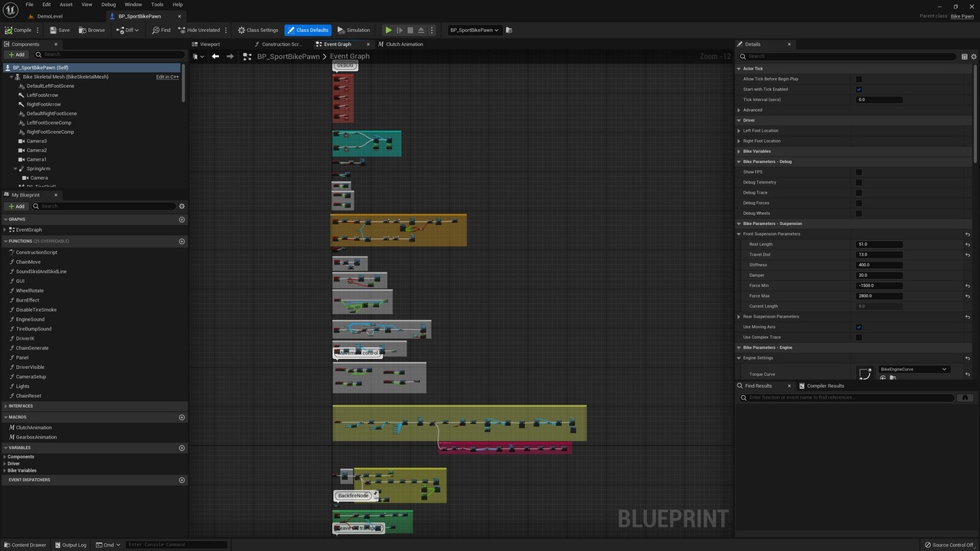Open the Asset menu
This screenshot has width=980, height=551.
67,5
